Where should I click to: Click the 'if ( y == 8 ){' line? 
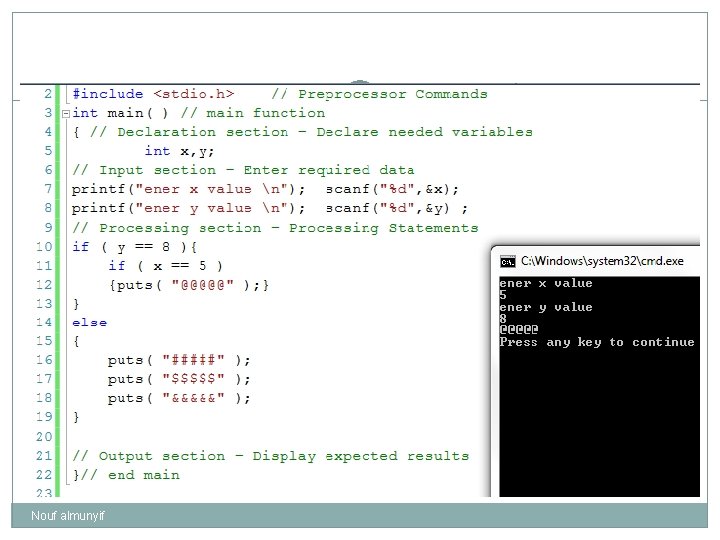(x=135, y=247)
